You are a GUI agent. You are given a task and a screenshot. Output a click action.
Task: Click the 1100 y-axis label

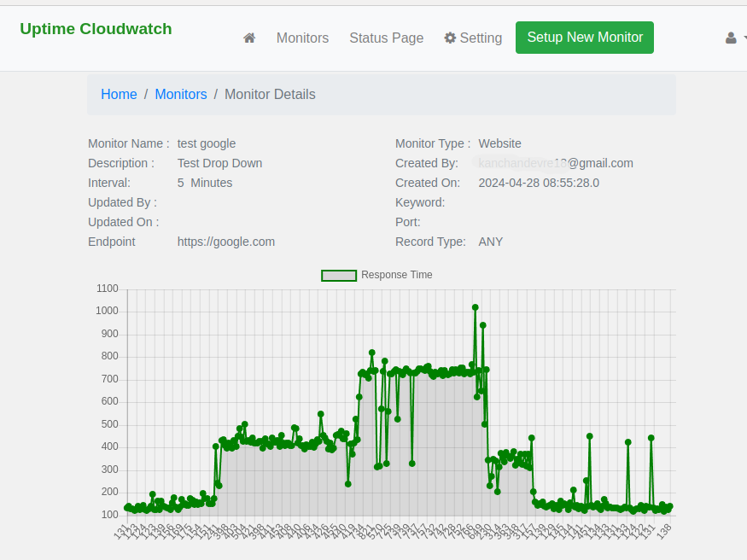click(108, 289)
